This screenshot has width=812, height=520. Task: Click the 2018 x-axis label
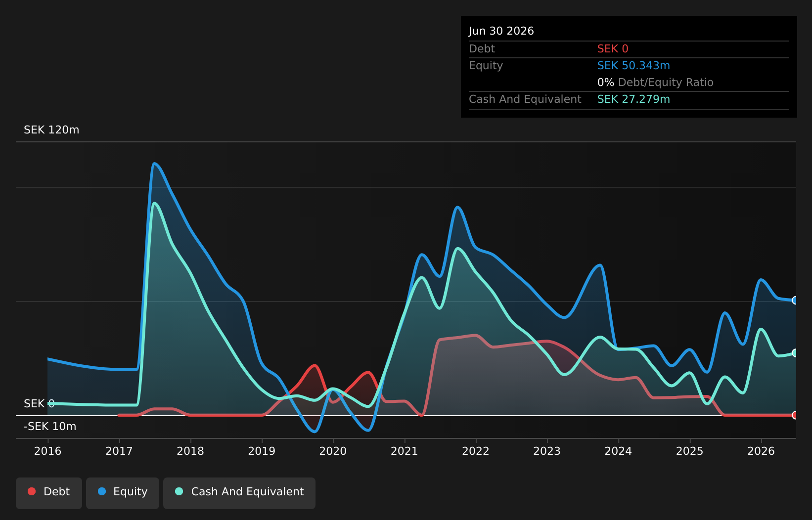point(190,451)
